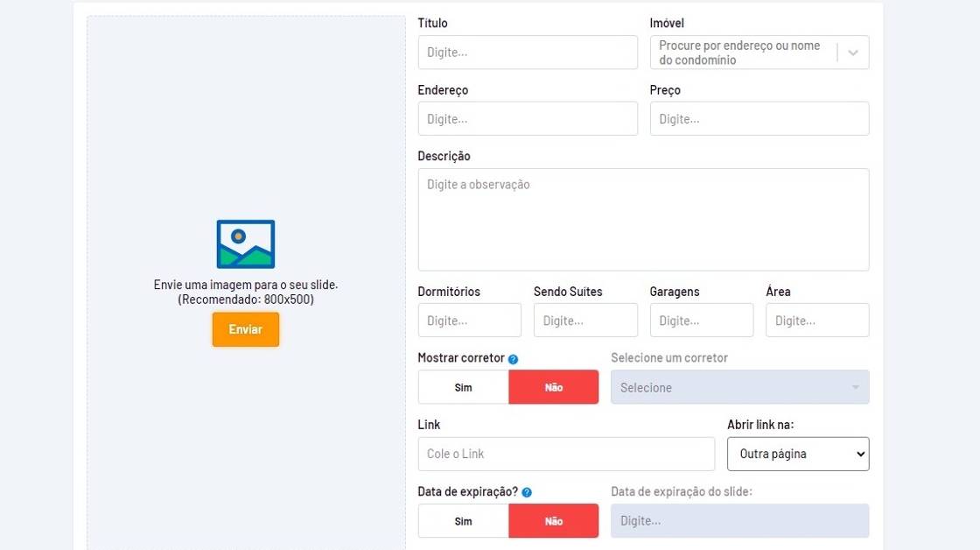Click the Área input field
This screenshot has height=550, width=980.
(817, 321)
